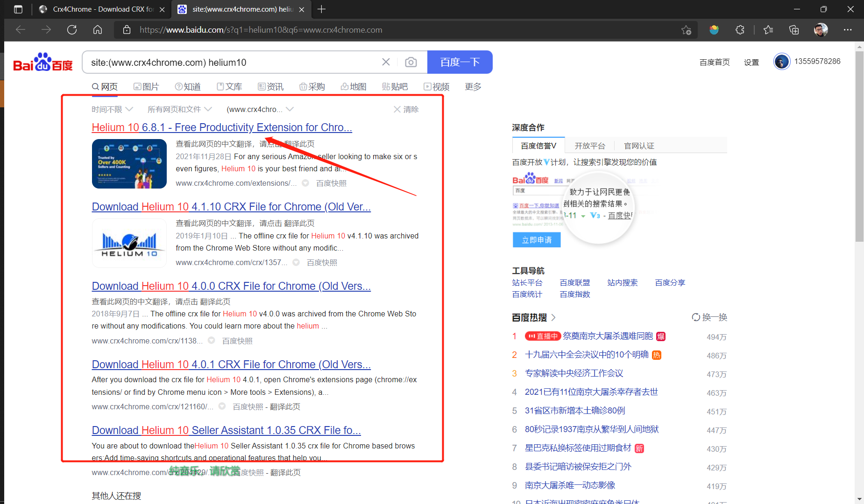Click the Helium 10 logo thumbnail
The width and height of the screenshot is (864, 504).
pos(129,243)
